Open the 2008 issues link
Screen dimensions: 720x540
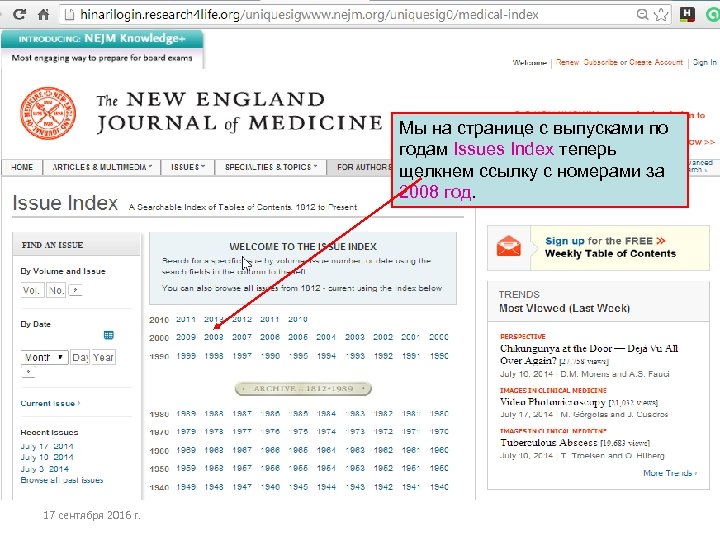(214, 337)
